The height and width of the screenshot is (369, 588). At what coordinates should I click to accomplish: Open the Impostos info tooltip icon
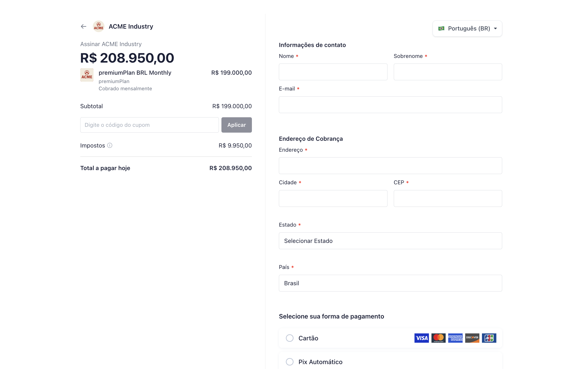coord(110,145)
